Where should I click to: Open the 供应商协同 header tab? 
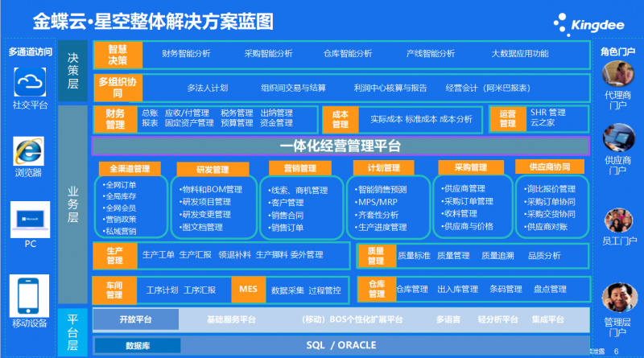550,167
